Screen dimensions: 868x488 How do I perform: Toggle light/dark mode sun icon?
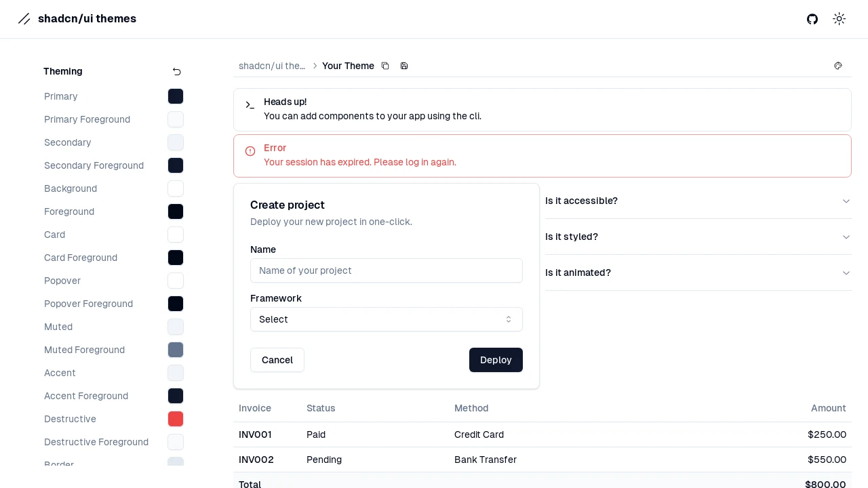840,19
